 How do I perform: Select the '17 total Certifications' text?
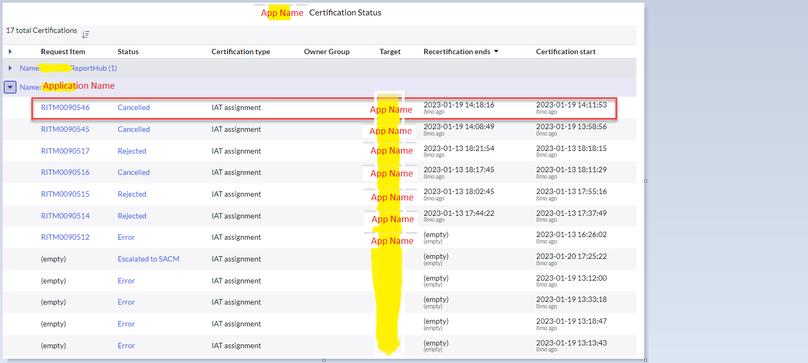(41, 30)
